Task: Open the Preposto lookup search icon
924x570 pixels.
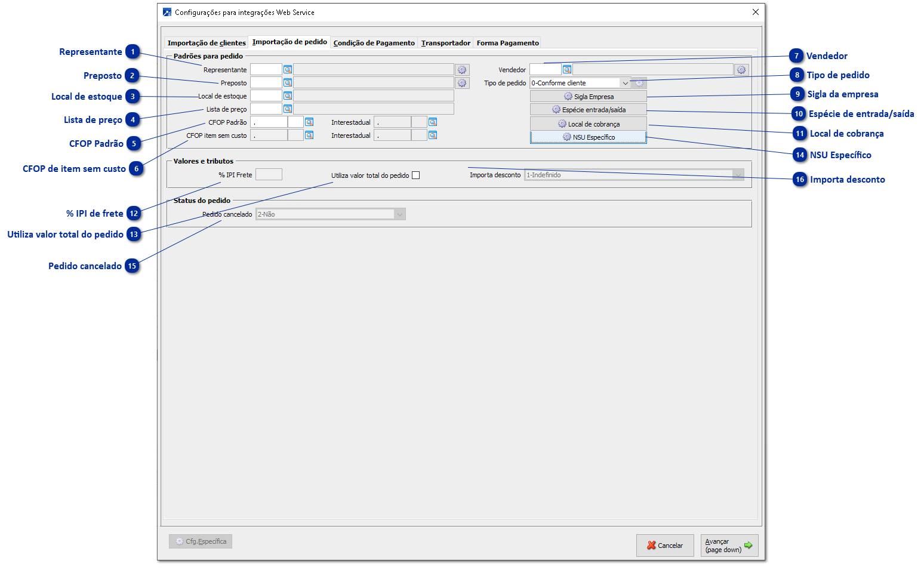Action: pos(288,83)
